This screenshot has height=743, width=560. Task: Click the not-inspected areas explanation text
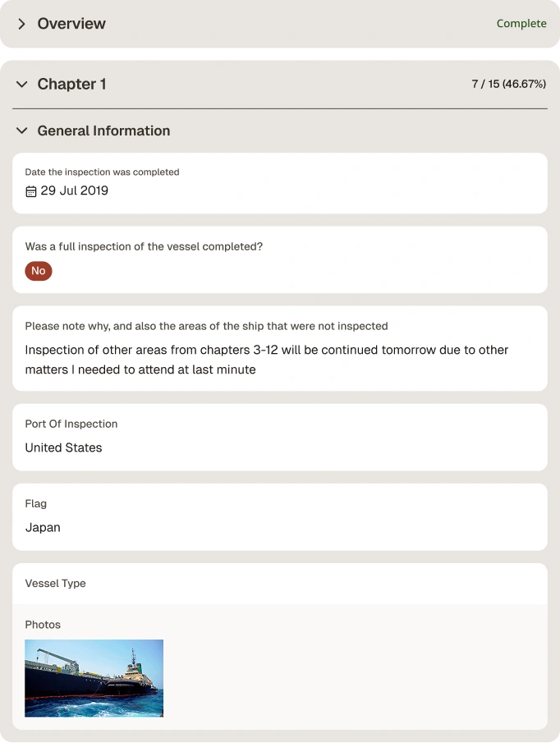pyautogui.click(x=266, y=360)
